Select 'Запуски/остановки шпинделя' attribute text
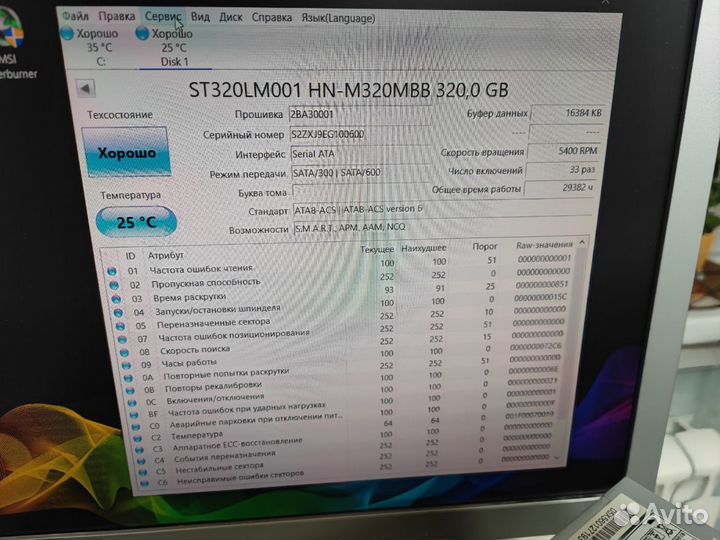The image size is (720, 540). click(218, 310)
